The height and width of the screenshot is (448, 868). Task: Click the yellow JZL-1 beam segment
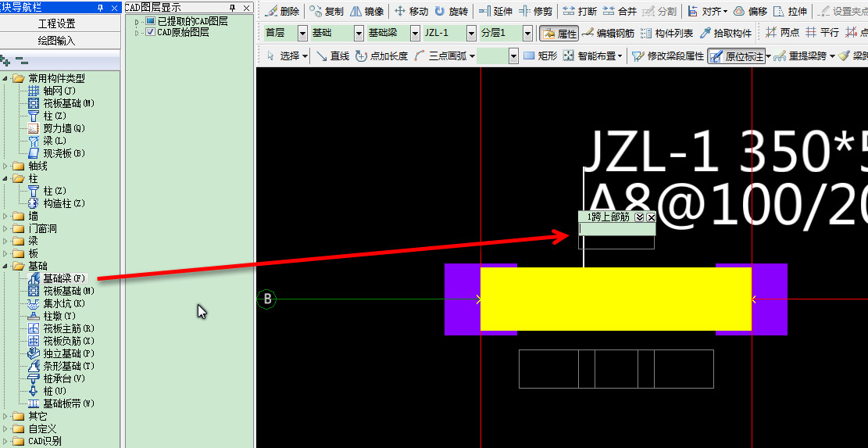(x=616, y=299)
